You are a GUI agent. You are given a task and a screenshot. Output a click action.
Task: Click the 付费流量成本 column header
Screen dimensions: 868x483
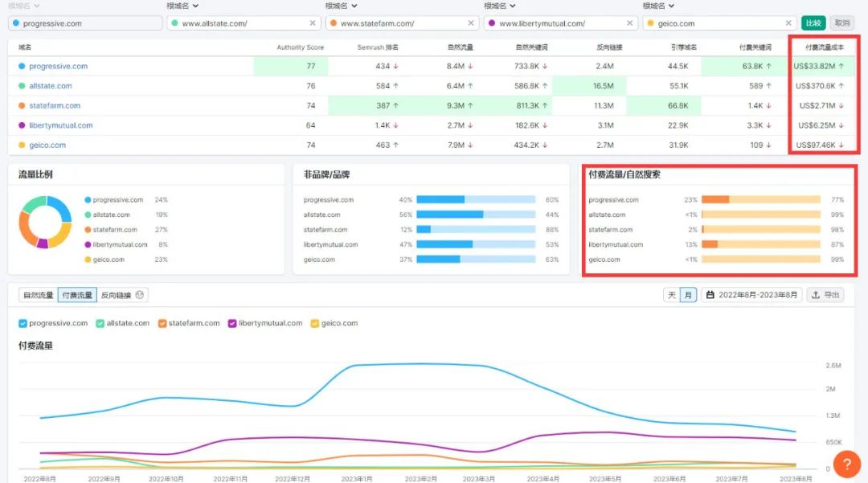825,47
